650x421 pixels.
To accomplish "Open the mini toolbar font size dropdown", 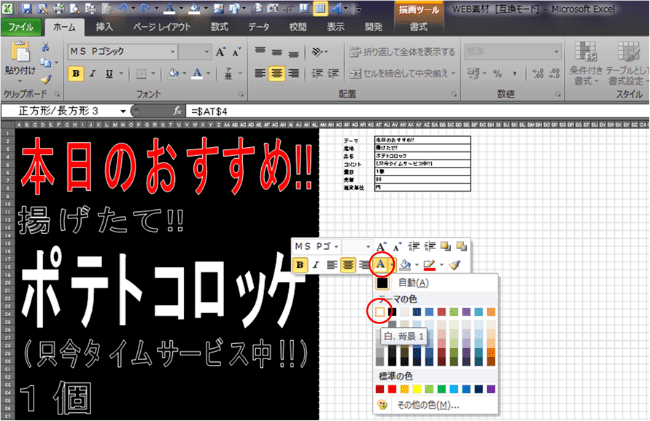I will pos(368,247).
